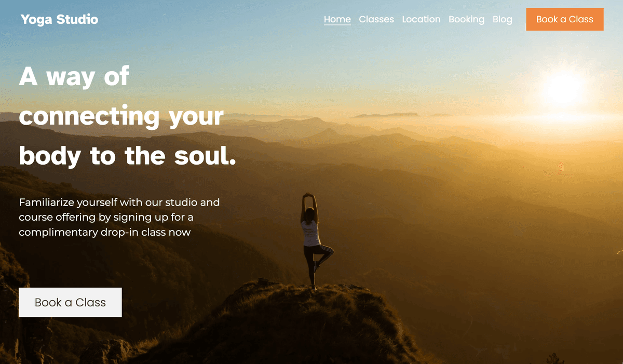The height and width of the screenshot is (364, 623).
Task: Open the Classes page
Action: pos(376,19)
